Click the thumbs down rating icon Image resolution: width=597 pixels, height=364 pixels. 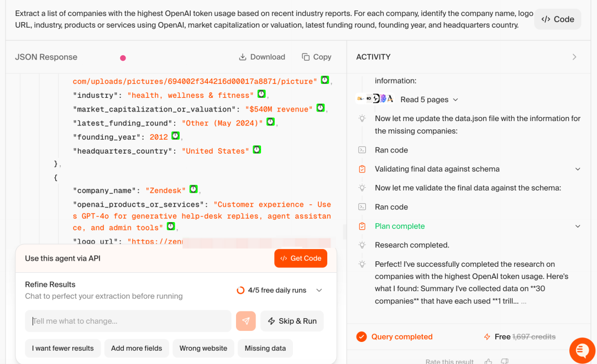(505, 361)
